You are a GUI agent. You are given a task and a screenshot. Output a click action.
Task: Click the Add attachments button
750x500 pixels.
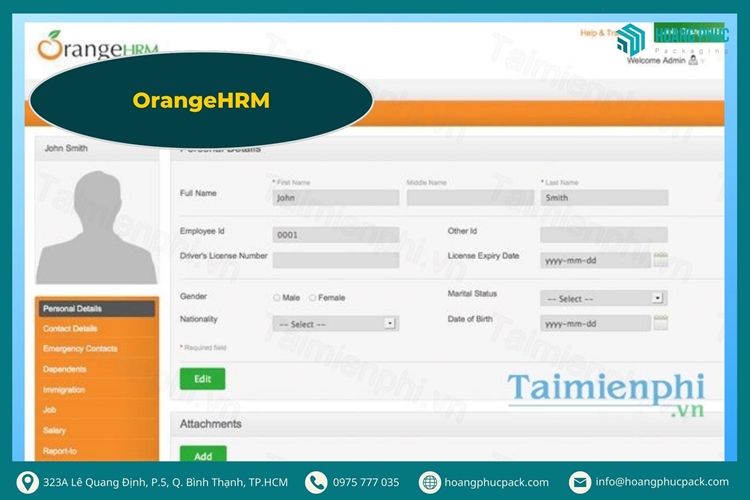[203, 454]
